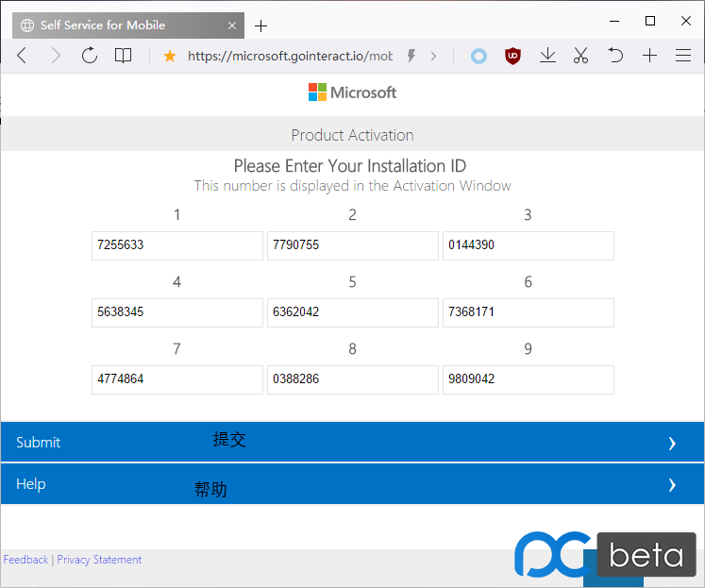The height and width of the screenshot is (588, 705).
Task: Click installation ID field 3 containing 0144390
Action: click(529, 245)
